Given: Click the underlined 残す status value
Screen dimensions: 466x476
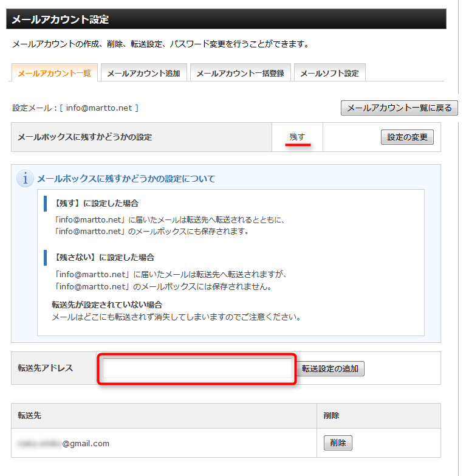Looking at the screenshot, I should [297, 137].
